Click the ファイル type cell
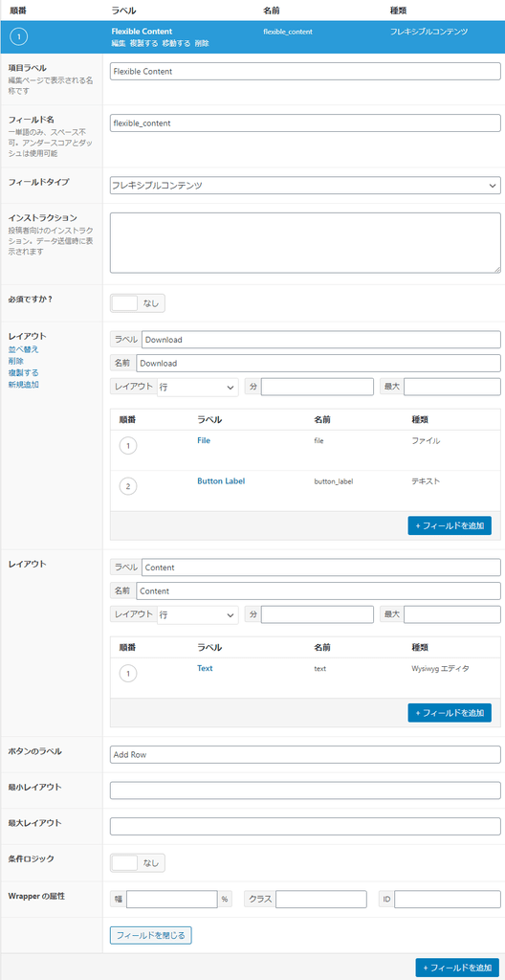505x980 pixels. (x=426, y=440)
